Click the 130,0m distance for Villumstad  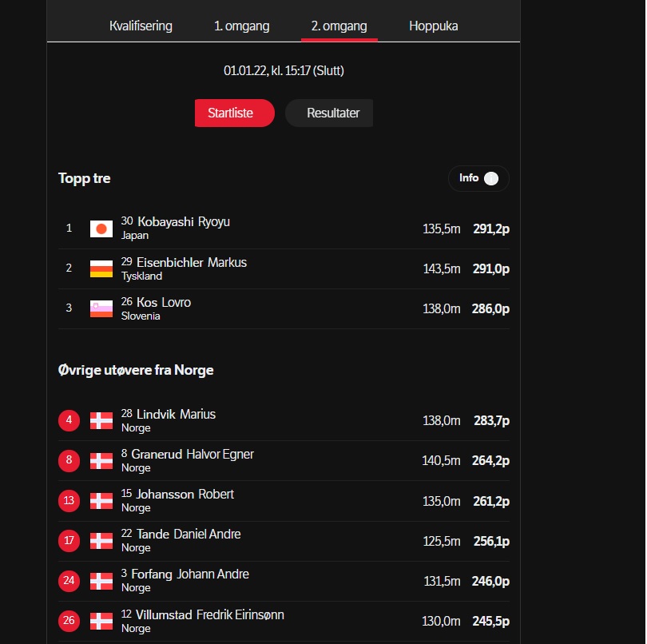point(441,622)
